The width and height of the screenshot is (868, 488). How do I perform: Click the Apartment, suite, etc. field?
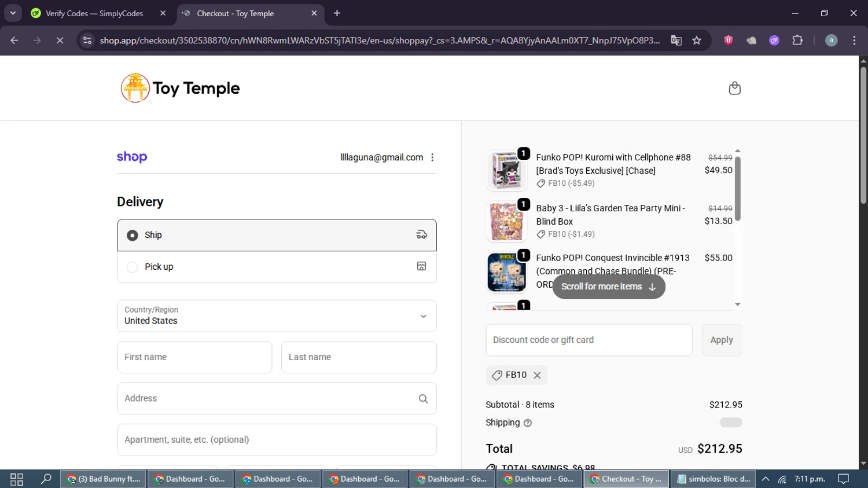277,440
